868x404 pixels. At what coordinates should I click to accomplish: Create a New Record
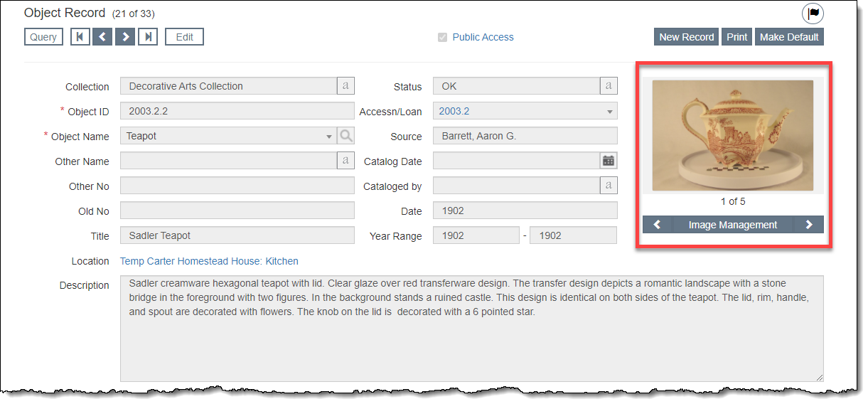(x=686, y=37)
